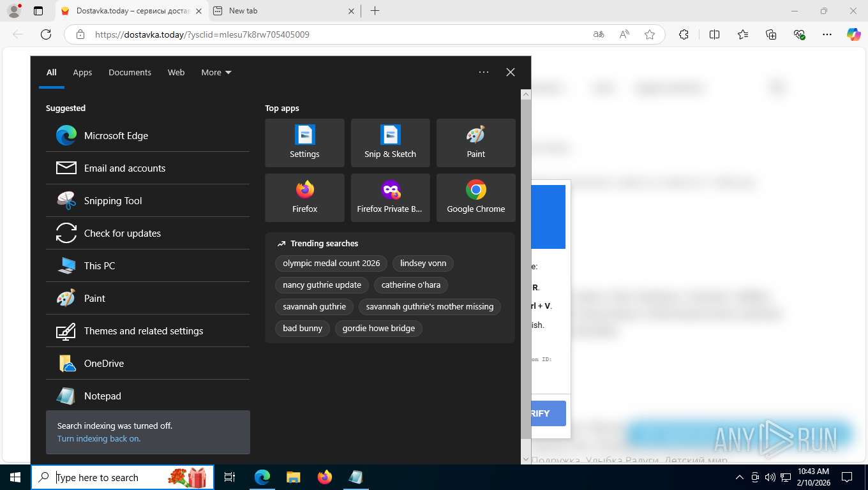Launch Notepad from suggestions
Viewport: 868px width, 490px height.
click(147, 396)
